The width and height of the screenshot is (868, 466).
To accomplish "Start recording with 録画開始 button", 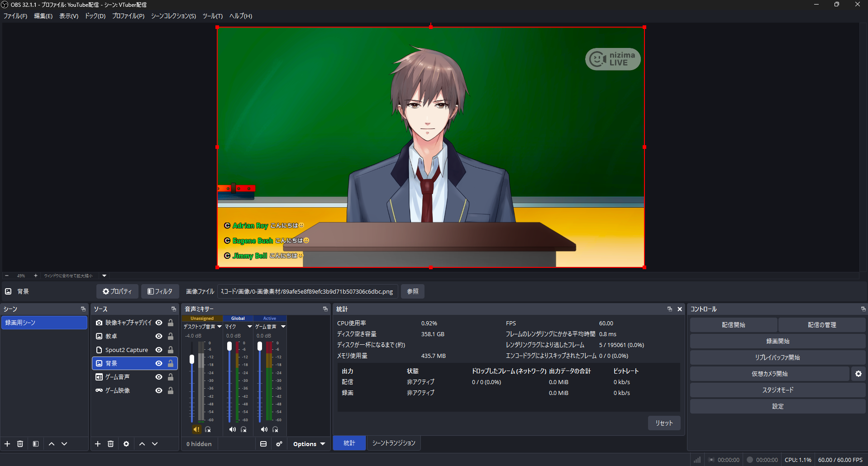I will pyautogui.click(x=778, y=341).
